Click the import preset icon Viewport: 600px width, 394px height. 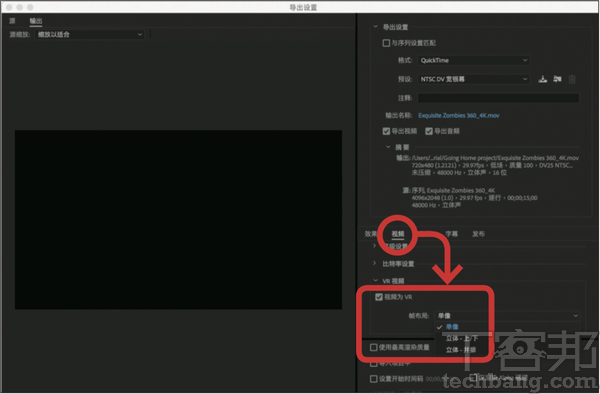pyautogui.click(x=557, y=79)
